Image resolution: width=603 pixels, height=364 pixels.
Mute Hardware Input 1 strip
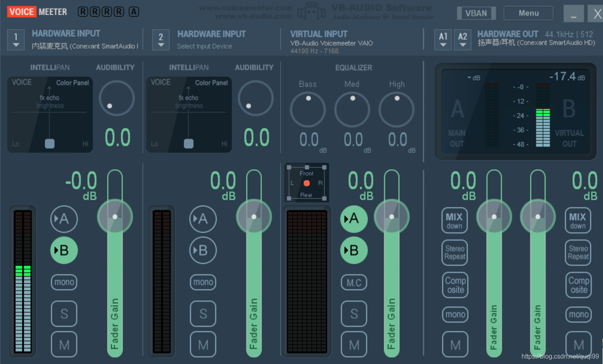pyautogui.click(x=64, y=344)
